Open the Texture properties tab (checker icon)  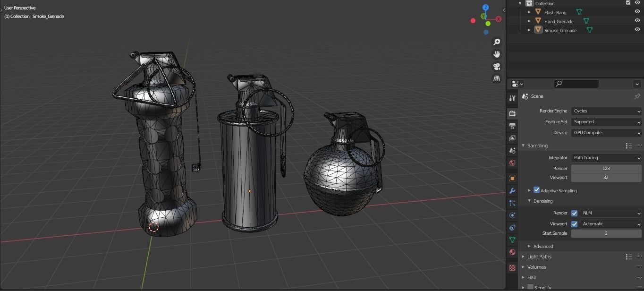[x=512, y=268]
